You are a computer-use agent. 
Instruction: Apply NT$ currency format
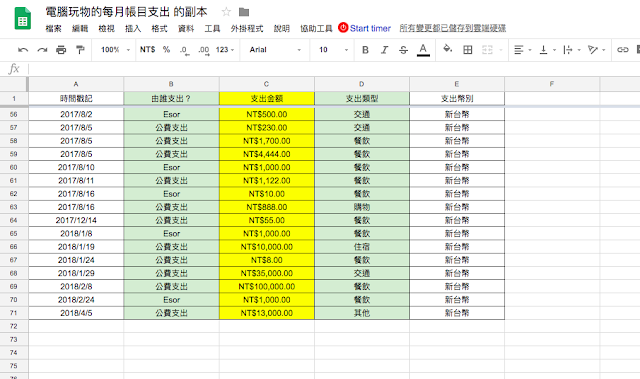[147, 50]
